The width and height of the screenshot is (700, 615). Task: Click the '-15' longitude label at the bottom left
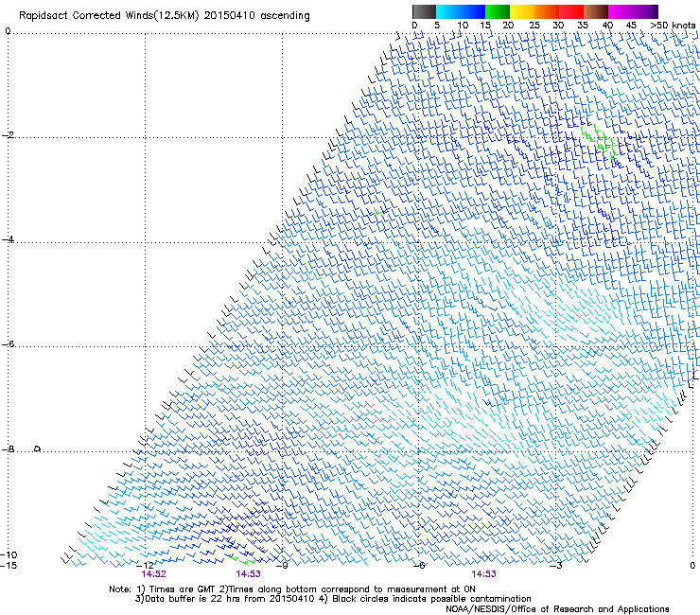[9, 566]
